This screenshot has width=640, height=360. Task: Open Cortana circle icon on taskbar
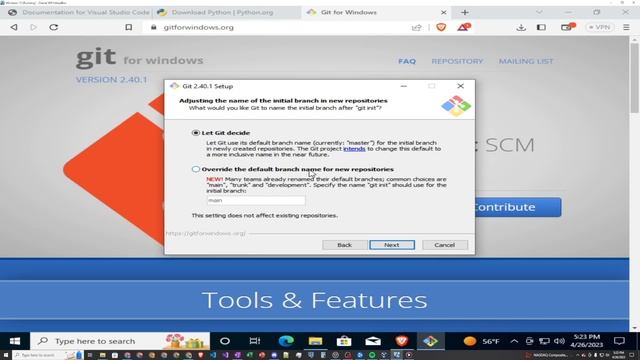(x=225, y=341)
